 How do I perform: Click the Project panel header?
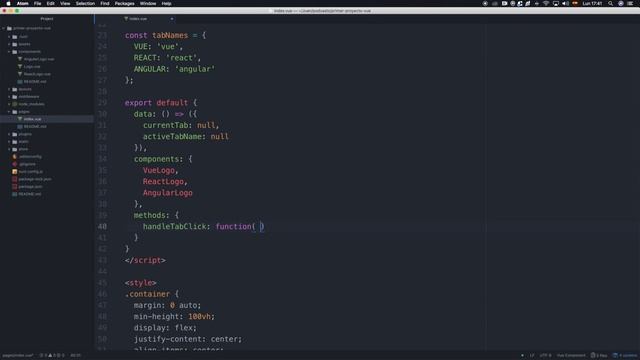[x=47, y=19]
